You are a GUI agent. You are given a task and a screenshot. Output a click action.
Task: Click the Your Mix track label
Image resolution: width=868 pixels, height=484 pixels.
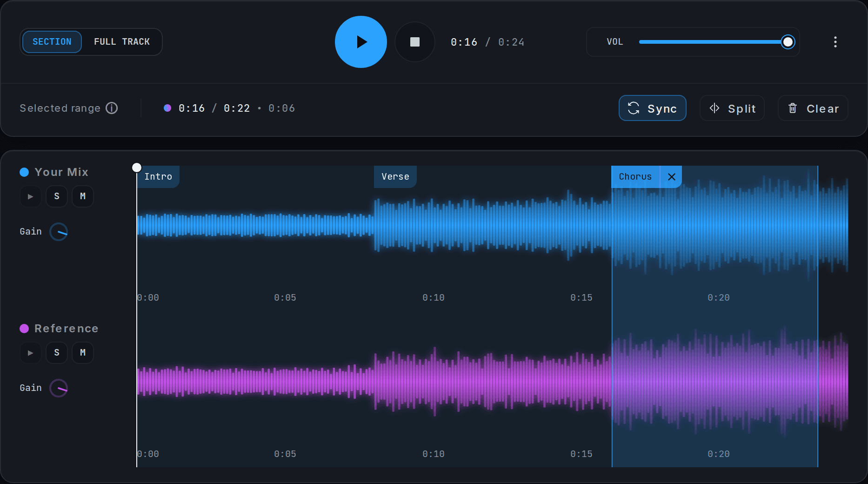click(61, 172)
